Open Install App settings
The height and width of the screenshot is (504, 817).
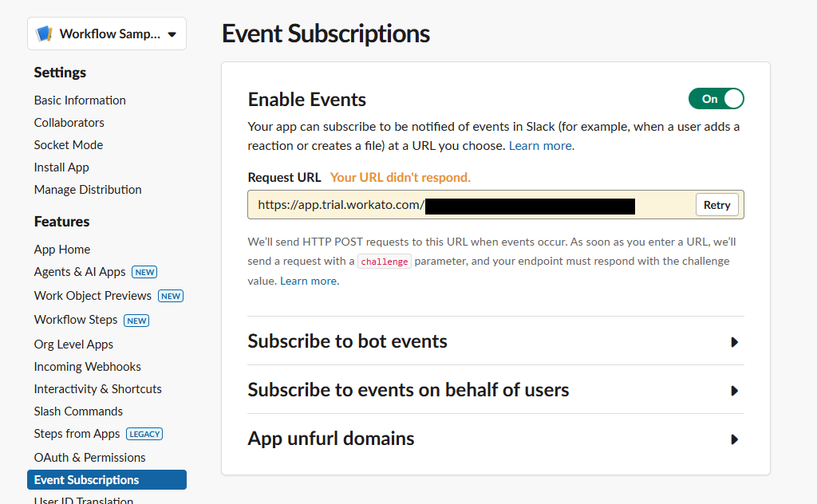pyautogui.click(x=61, y=167)
